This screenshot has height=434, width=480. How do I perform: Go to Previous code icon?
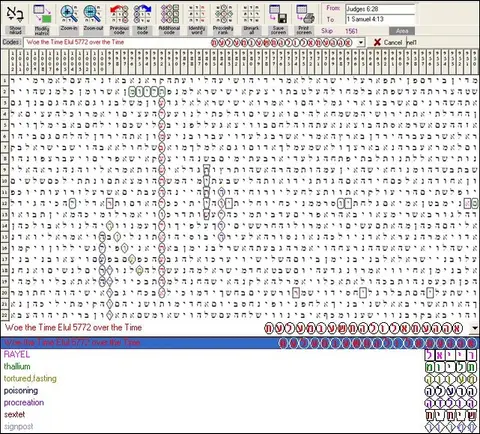[x=119, y=14]
